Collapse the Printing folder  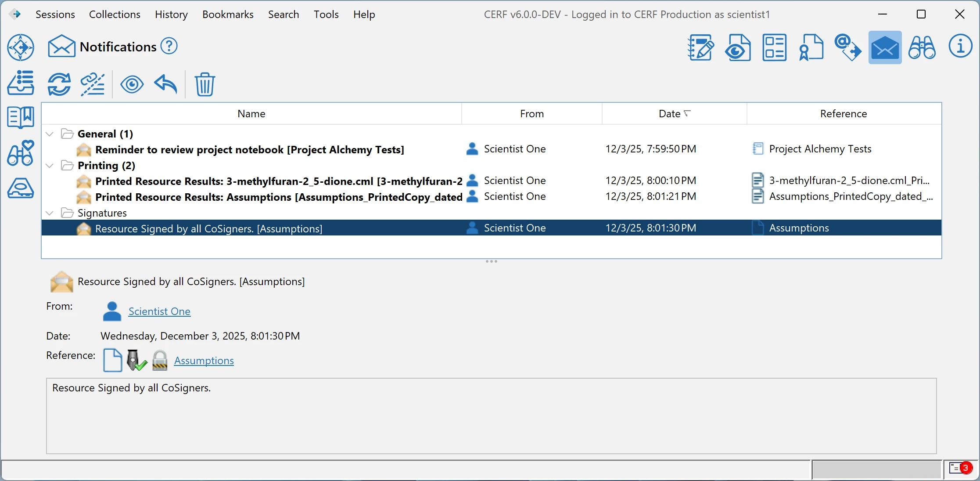point(50,166)
